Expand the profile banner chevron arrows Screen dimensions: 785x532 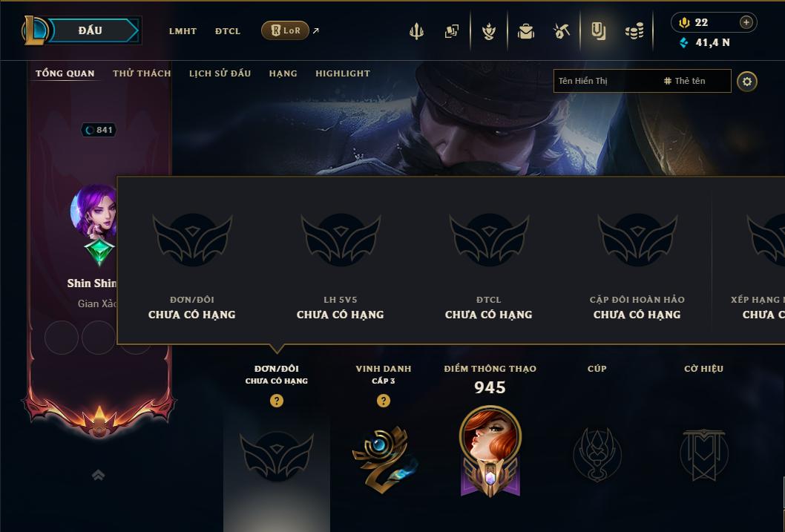click(98, 475)
